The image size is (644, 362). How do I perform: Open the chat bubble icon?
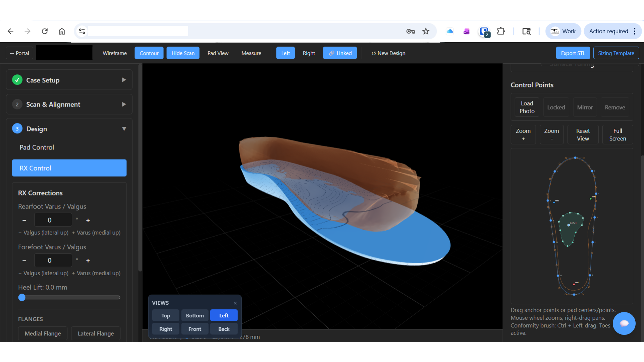624,323
